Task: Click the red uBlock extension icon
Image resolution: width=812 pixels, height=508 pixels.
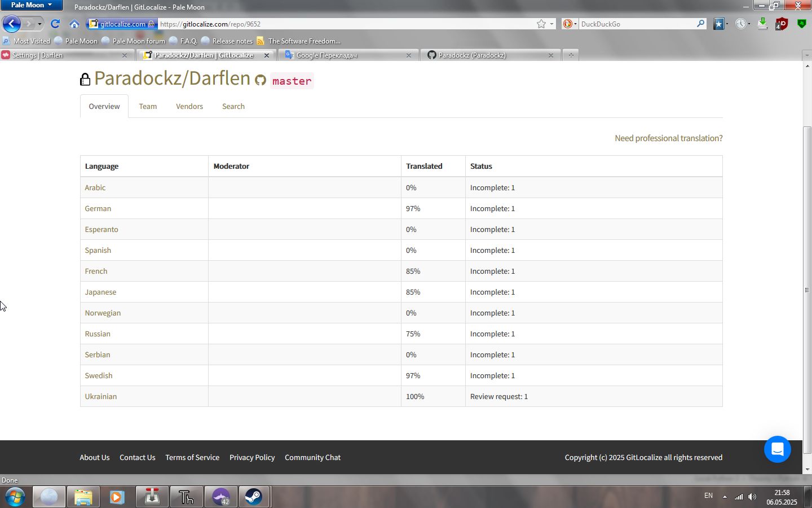Action: [x=782, y=24]
